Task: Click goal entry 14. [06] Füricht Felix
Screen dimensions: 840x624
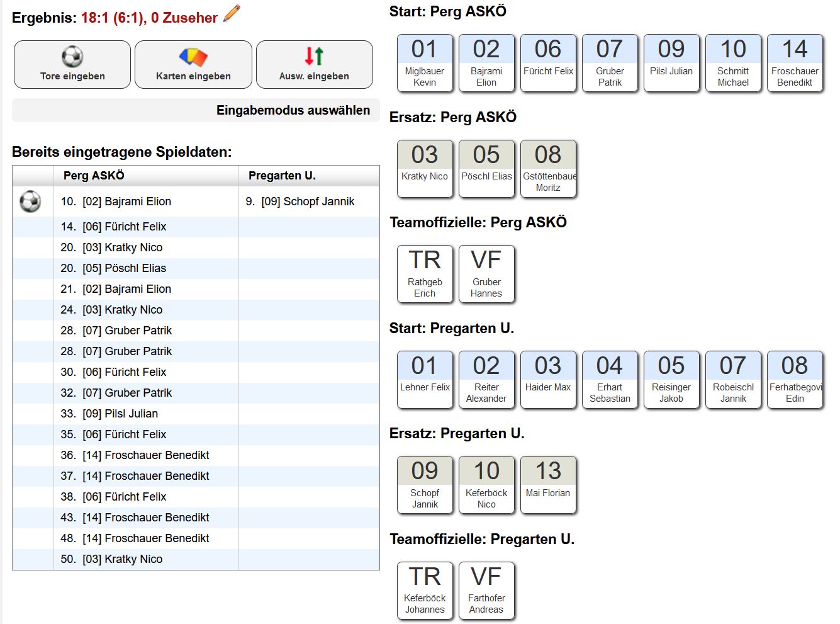Action: click(x=113, y=227)
